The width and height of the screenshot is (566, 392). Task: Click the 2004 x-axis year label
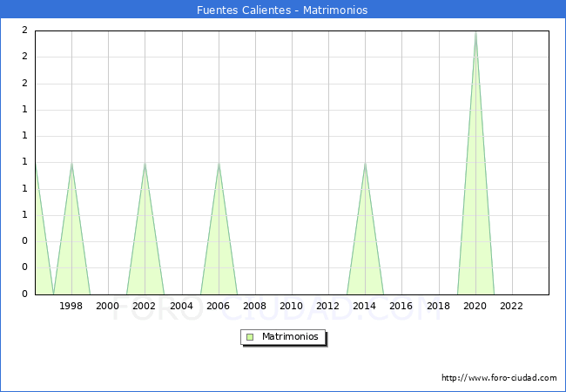click(x=181, y=306)
